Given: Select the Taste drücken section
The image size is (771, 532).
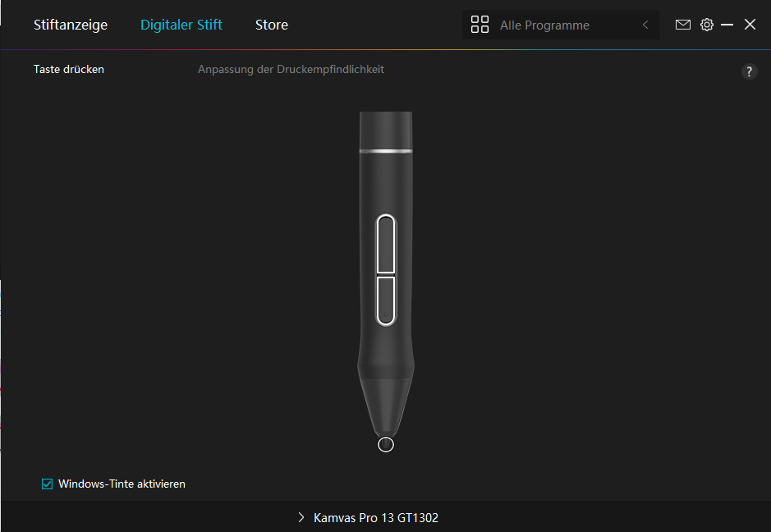Looking at the screenshot, I should [69, 69].
